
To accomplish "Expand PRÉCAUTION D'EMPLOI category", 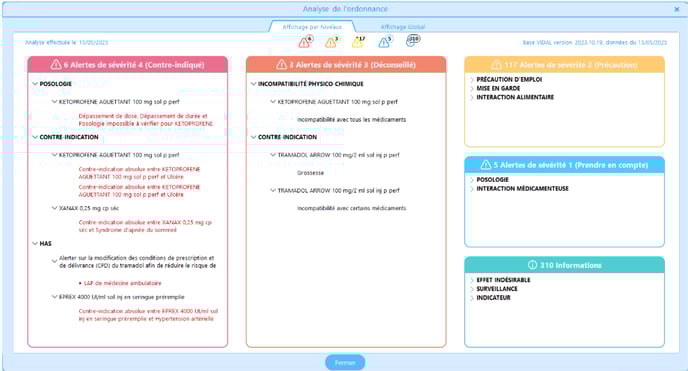I will point(472,80).
